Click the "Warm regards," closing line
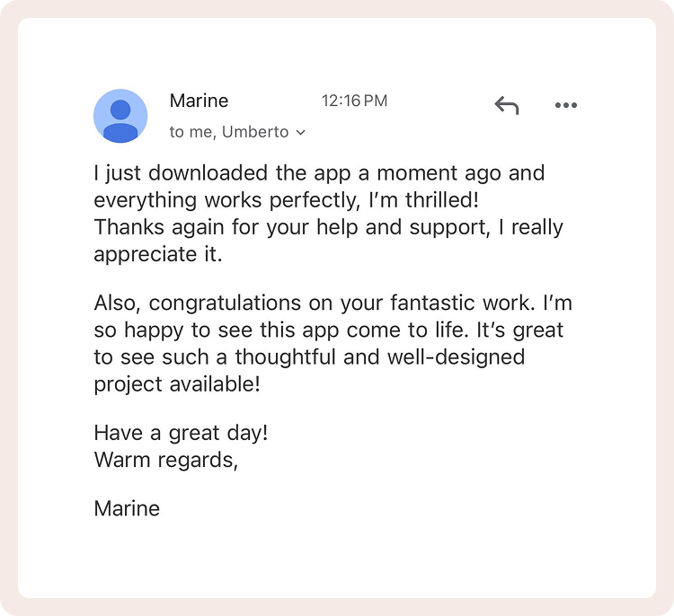This screenshot has width=674, height=616. coord(166,460)
